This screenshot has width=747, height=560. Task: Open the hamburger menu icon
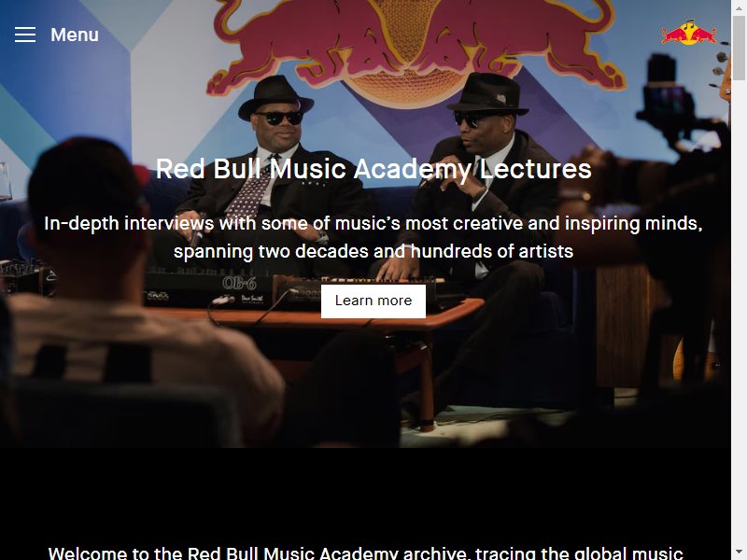[x=25, y=35]
